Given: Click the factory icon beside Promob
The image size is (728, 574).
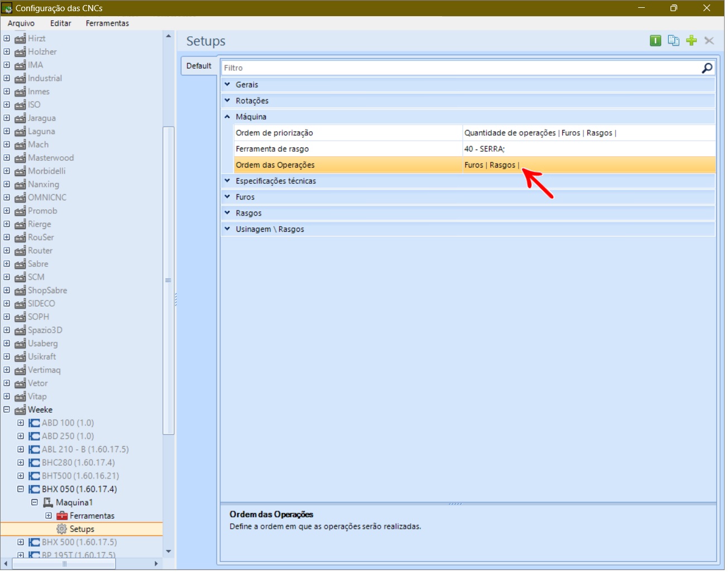Looking at the screenshot, I should 20,211.
